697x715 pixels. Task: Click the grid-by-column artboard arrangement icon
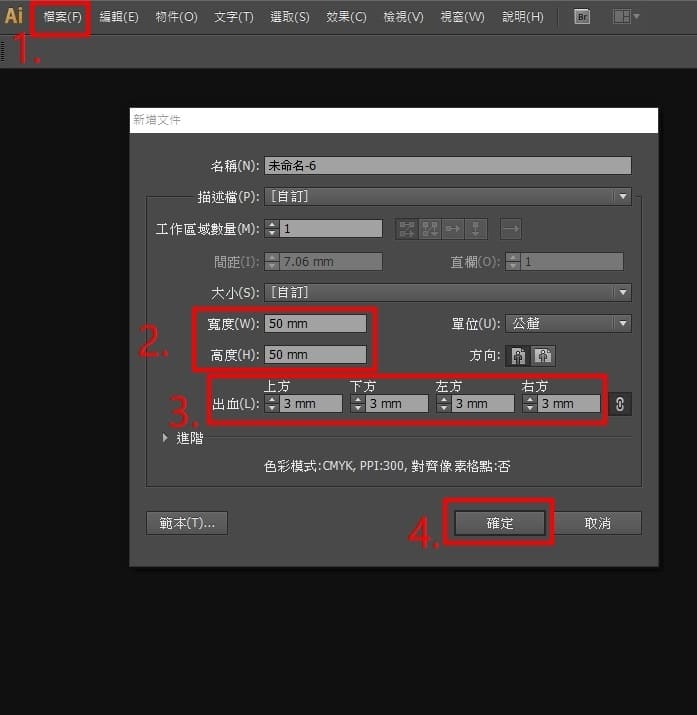point(429,229)
